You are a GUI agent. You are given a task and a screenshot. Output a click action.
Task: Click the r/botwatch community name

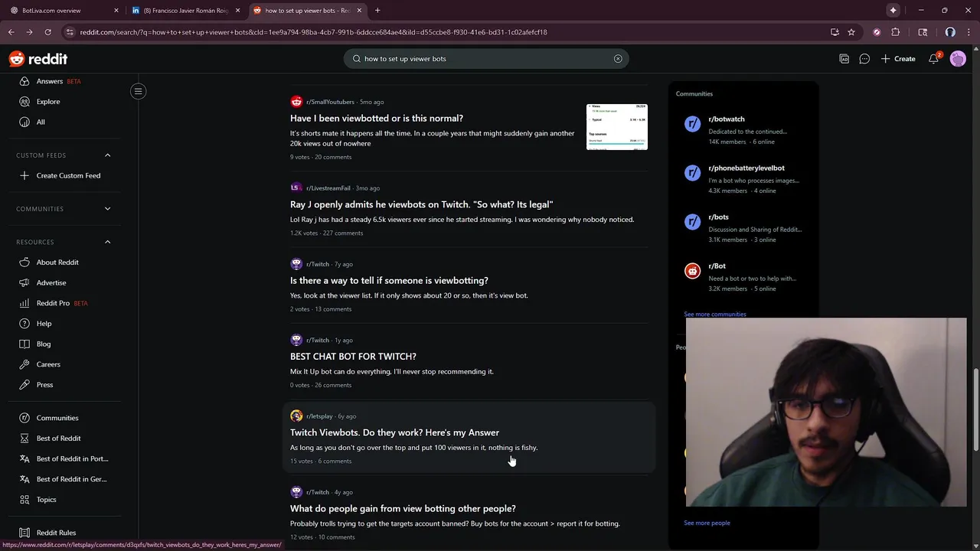[x=727, y=119]
